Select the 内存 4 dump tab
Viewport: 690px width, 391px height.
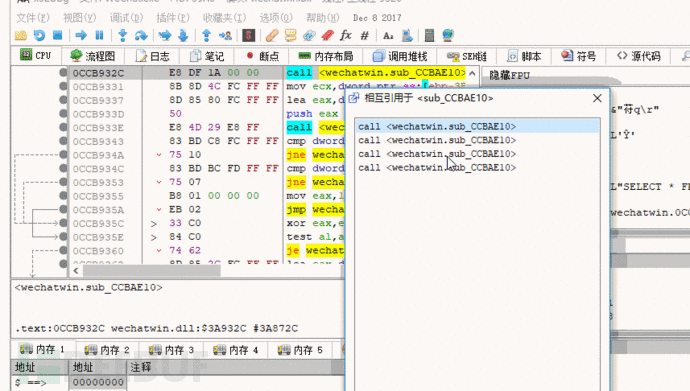[x=235, y=350]
